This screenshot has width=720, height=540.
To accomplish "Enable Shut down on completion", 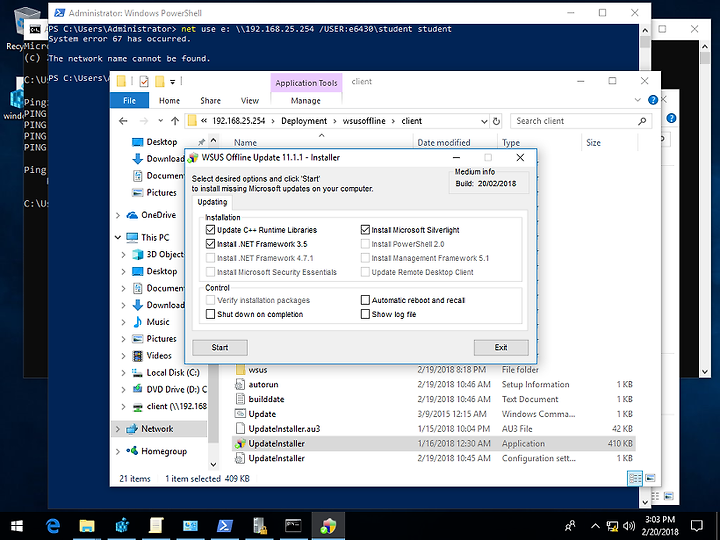I will pos(210,314).
